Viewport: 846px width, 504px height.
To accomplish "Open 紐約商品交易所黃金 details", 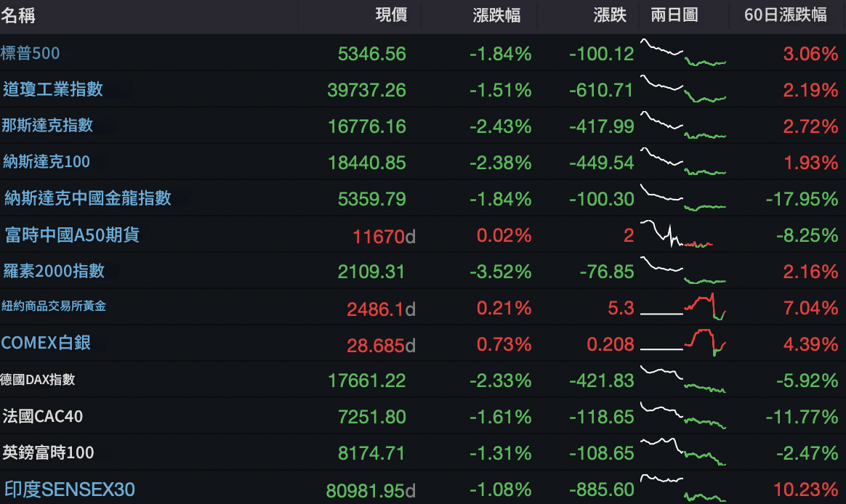I will [53, 306].
